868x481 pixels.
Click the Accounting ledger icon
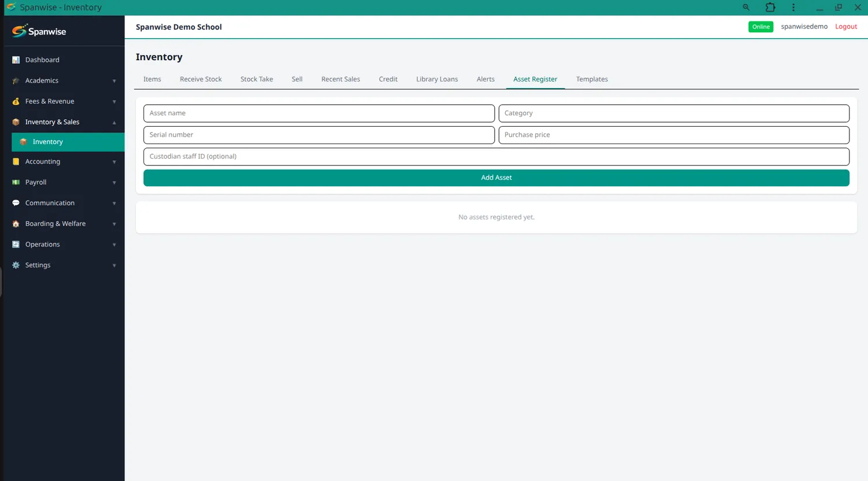(16, 161)
